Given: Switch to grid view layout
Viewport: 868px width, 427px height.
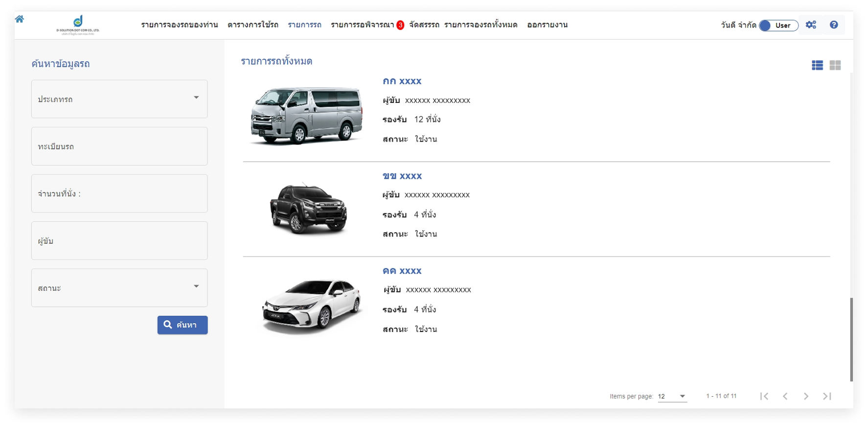Looking at the screenshot, I should pyautogui.click(x=835, y=65).
